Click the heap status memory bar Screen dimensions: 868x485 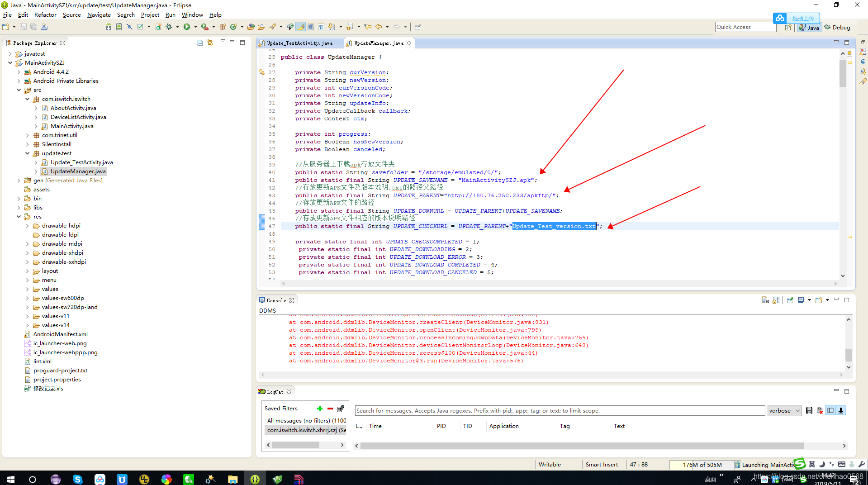[x=702, y=465]
